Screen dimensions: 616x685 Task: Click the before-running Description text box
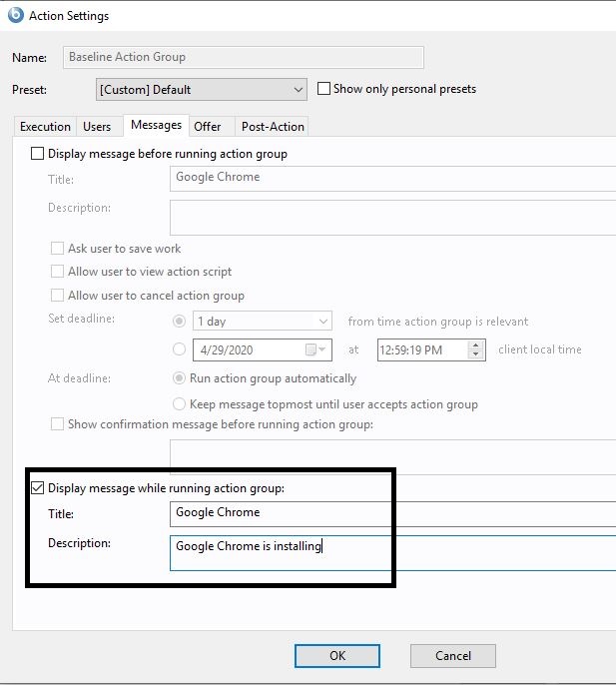[x=392, y=218]
